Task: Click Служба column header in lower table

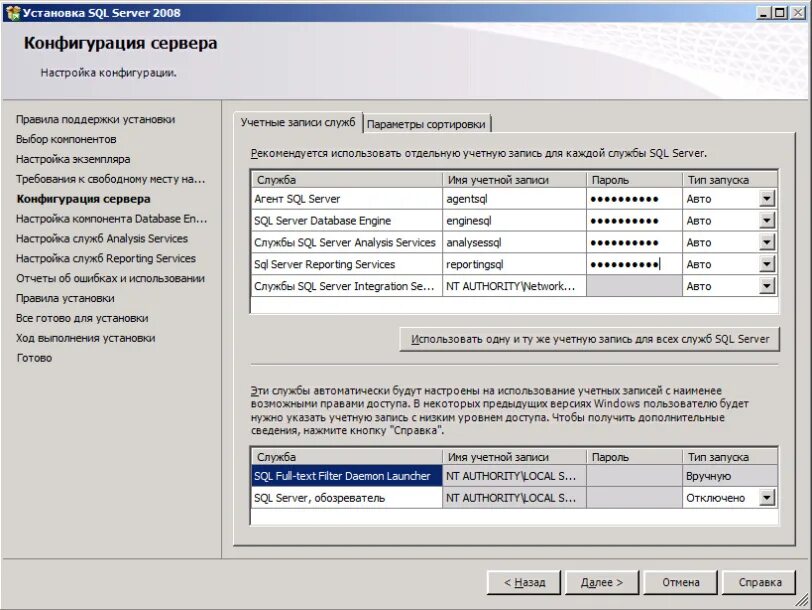Action: coord(346,457)
